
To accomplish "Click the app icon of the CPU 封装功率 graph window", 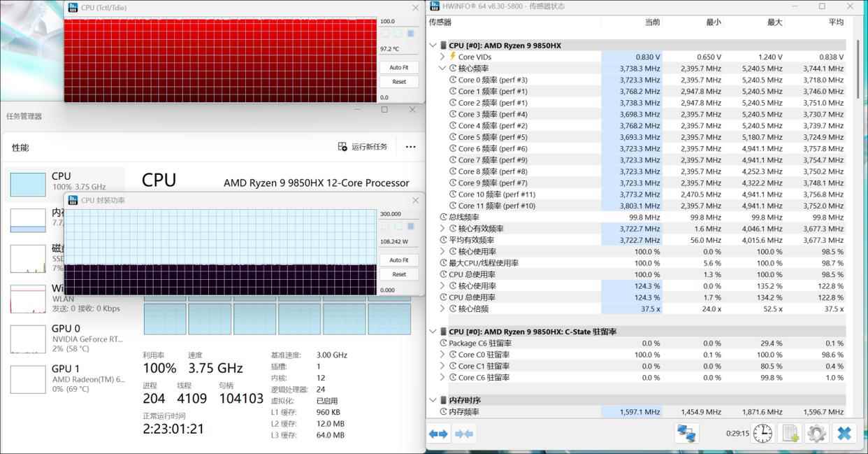I will coord(73,200).
